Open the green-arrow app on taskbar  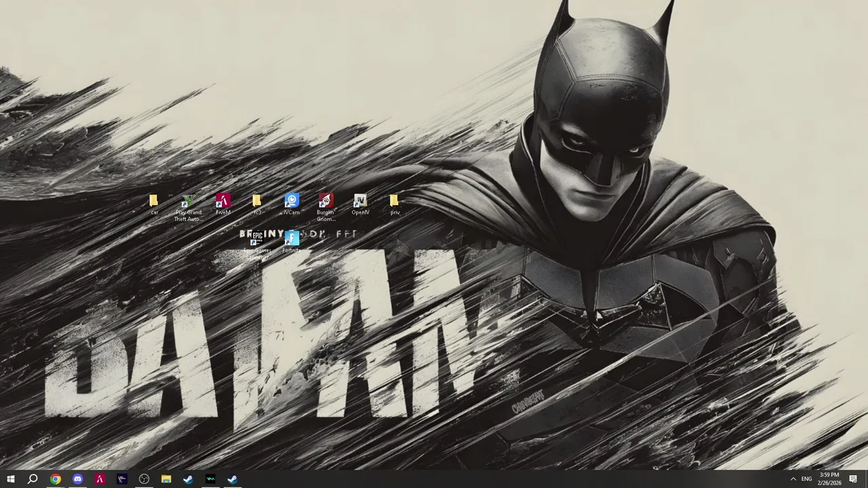point(210,479)
